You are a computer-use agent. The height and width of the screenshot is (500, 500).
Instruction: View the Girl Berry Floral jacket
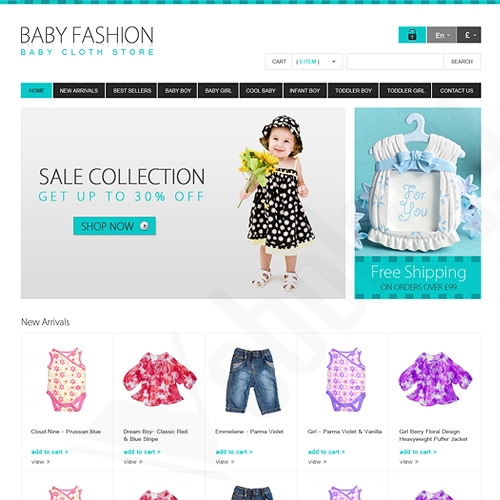pos(408,462)
